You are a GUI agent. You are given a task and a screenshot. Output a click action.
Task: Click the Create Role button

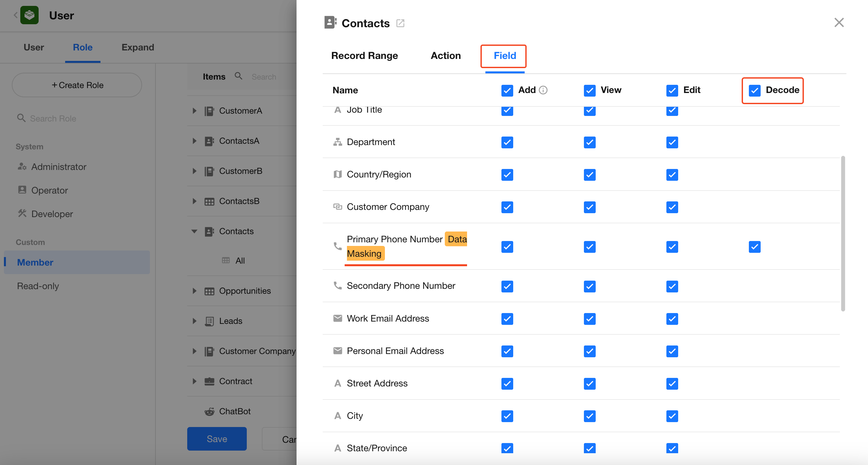pyautogui.click(x=77, y=85)
